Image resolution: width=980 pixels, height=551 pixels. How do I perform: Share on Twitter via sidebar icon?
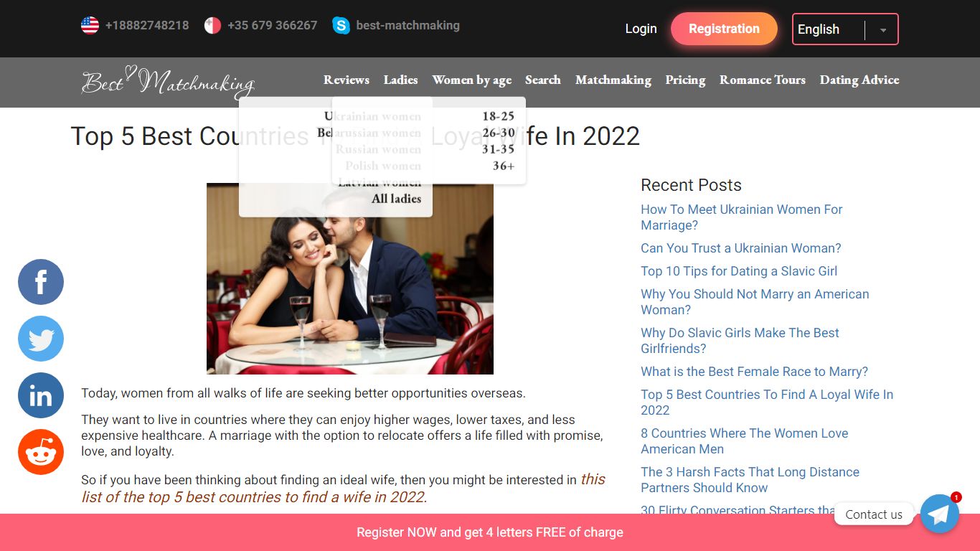pyautogui.click(x=41, y=339)
